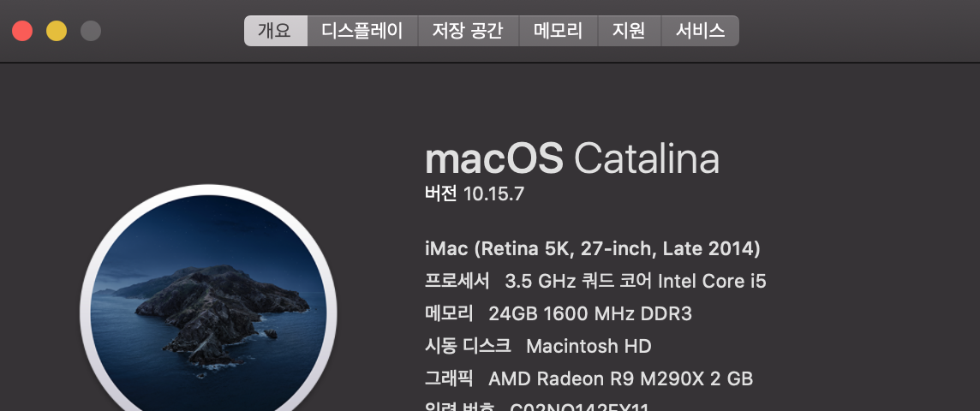Click the empty title bar area right of tabs
Viewport: 980px width, 411px height.
click(857, 32)
